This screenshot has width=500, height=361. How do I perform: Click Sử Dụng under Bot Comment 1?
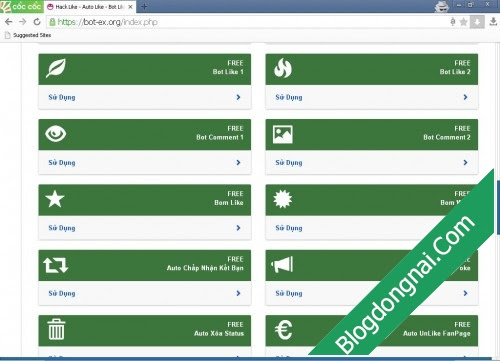pyautogui.click(x=62, y=163)
